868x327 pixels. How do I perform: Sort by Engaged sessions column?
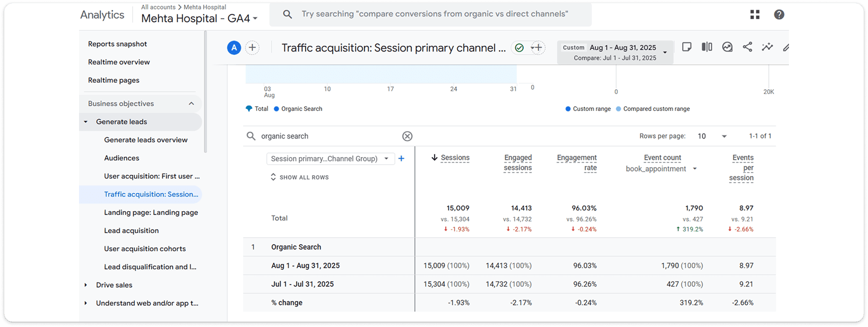pyautogui.click(x=518, y=162)
